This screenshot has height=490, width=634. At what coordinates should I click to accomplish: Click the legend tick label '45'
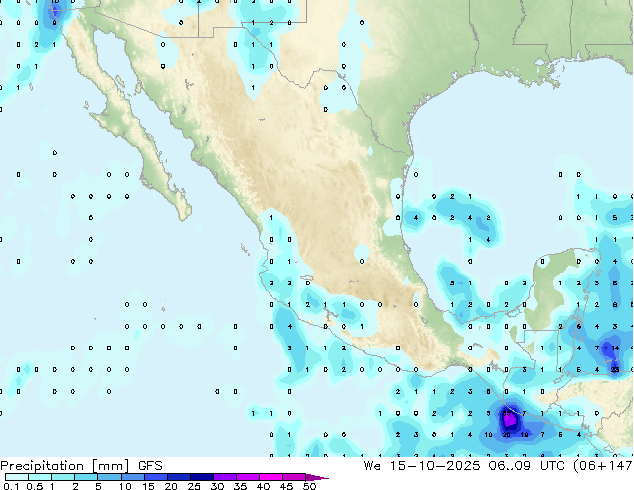pos(287,486)
